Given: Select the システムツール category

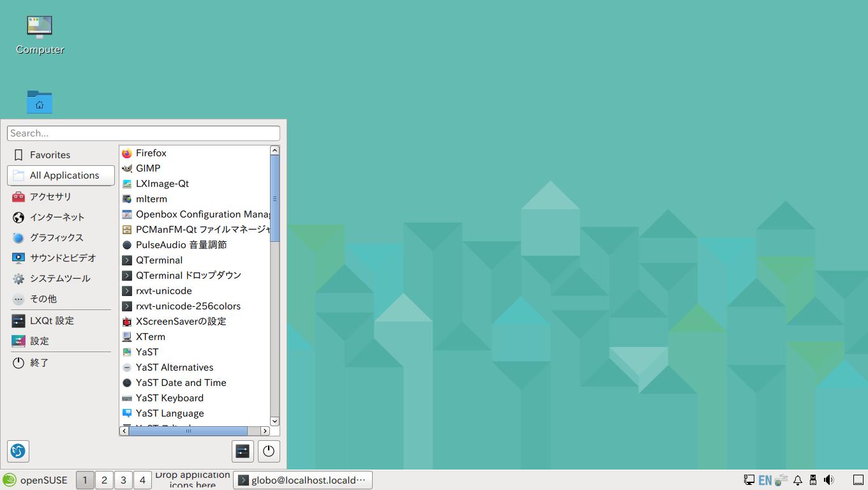Looking at the screenshot, I should [x=60, y=278].
